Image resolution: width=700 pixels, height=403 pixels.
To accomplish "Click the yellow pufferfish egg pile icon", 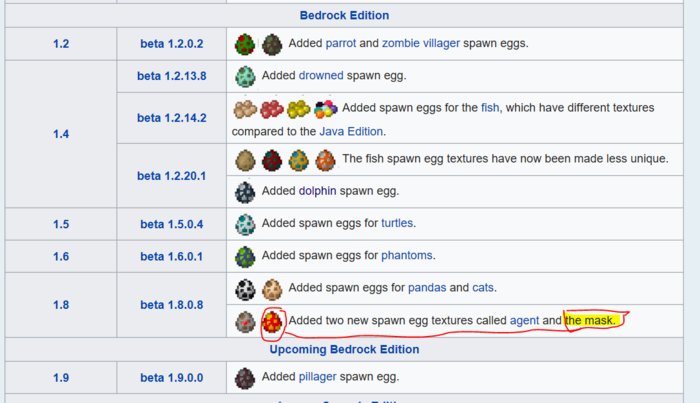I will (299, 109).
